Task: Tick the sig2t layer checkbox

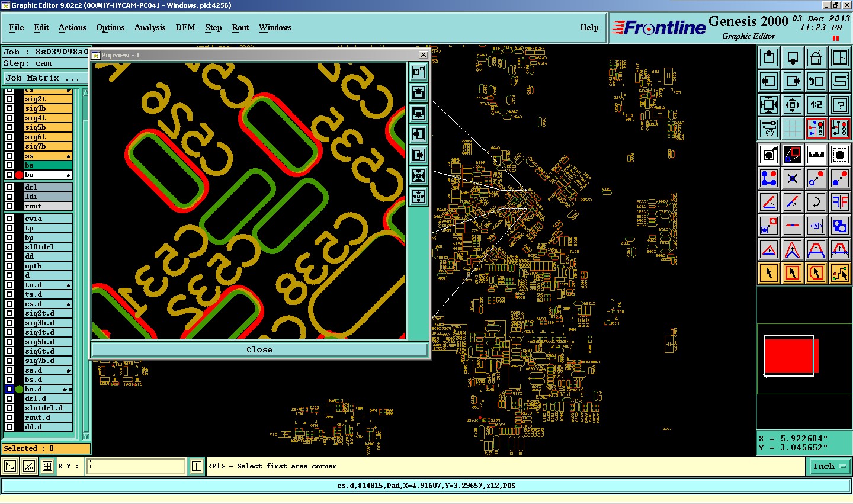Action: (9, 99)
